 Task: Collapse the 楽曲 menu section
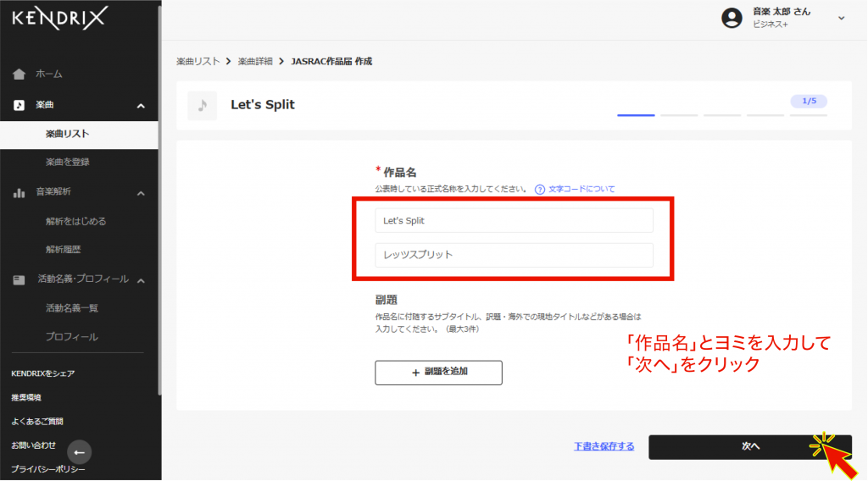[141, 106]
